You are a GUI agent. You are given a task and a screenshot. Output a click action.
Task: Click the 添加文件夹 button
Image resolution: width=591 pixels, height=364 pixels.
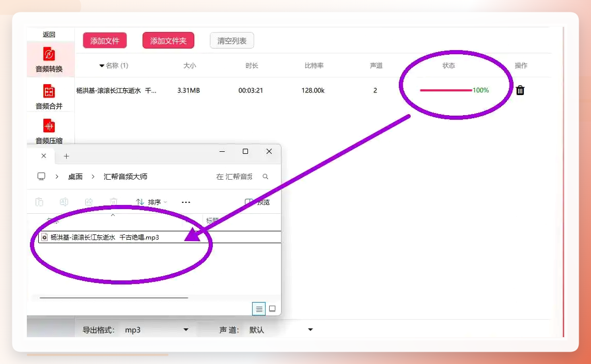pyautogui.click(x=168, y=41)
